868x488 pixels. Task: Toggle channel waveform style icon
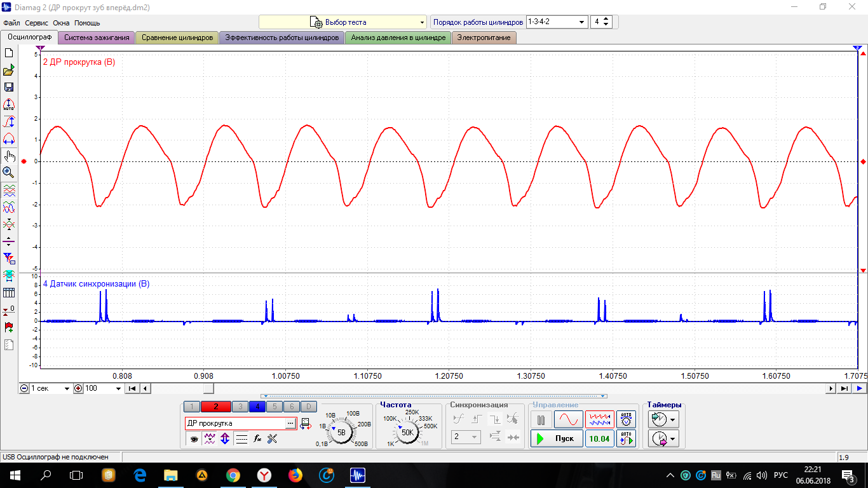tap(210, 438)
